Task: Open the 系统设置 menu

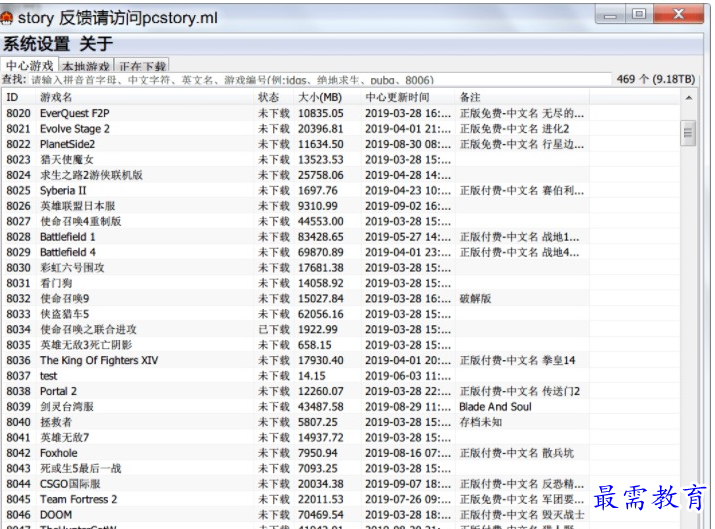Action: pos(36,44)
